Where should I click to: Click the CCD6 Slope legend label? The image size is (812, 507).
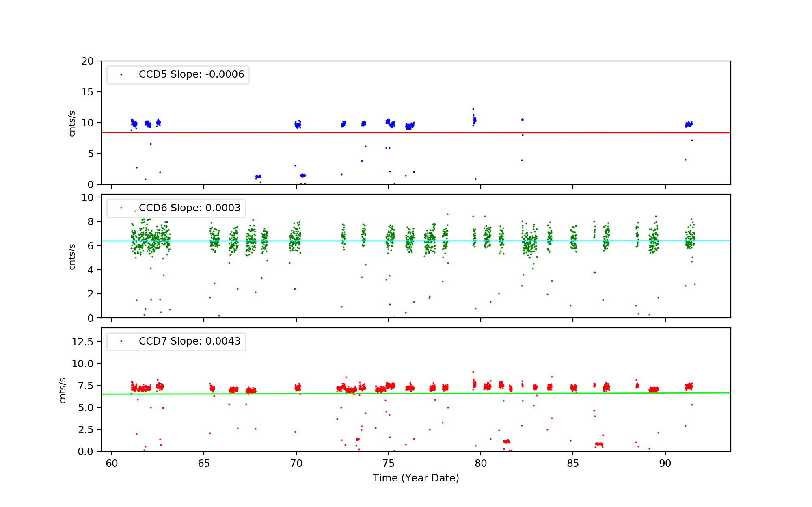[x=190, y=208]
